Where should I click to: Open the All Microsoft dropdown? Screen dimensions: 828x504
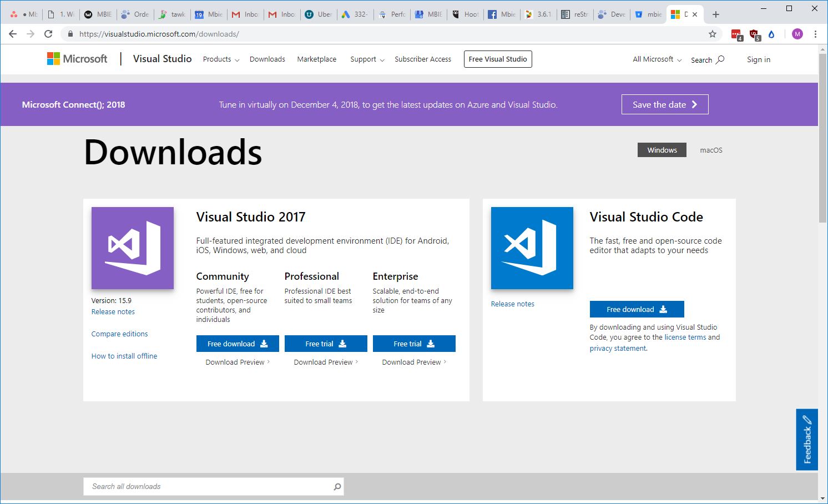click(657, 59)
